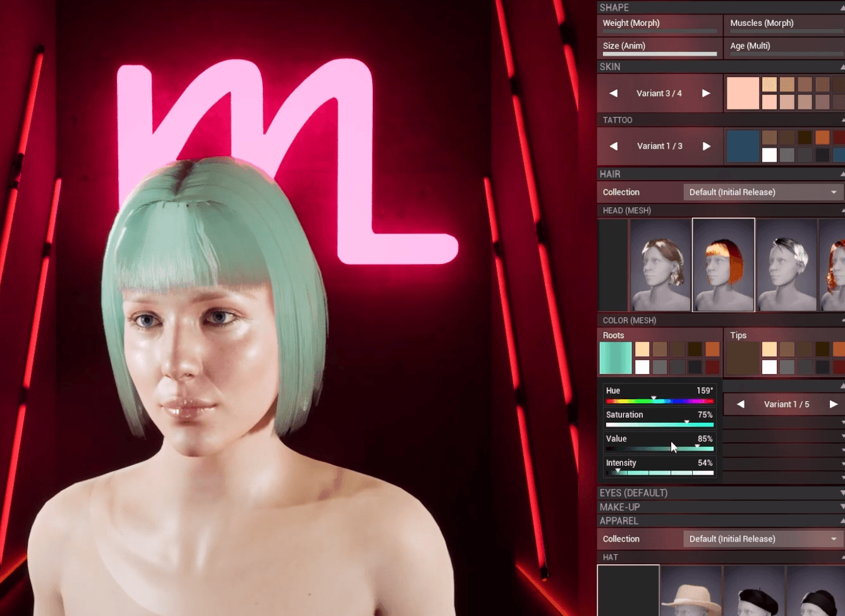
Task: Pick the pale peach skin swatch, bottom row
Action: [769, 102]
